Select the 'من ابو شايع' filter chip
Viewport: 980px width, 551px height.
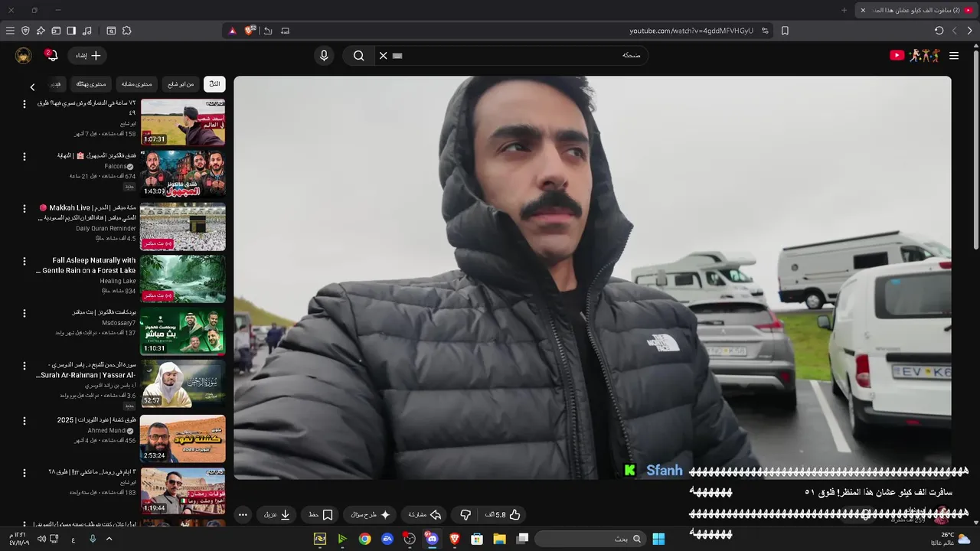point(181,84)
